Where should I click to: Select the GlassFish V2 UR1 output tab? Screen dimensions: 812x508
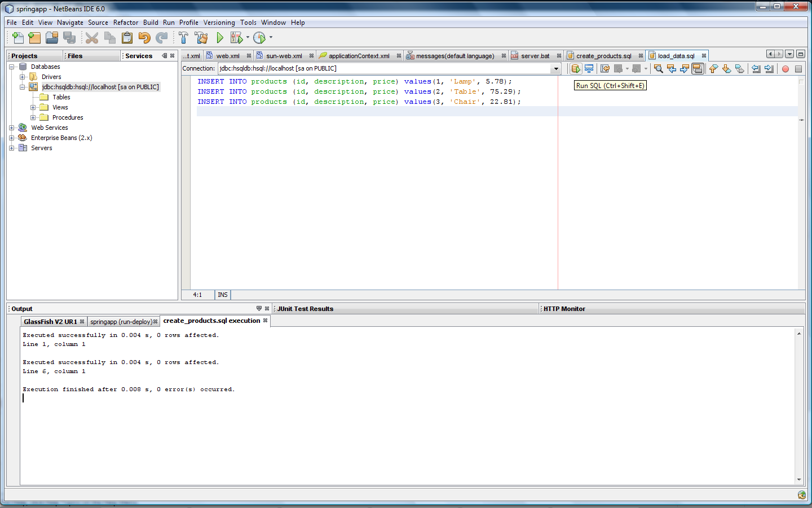(50, 322)
